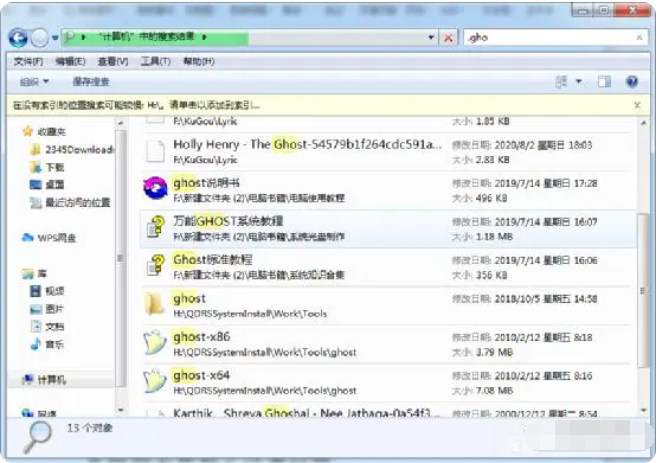Click the 保存搜索 button

91,81
